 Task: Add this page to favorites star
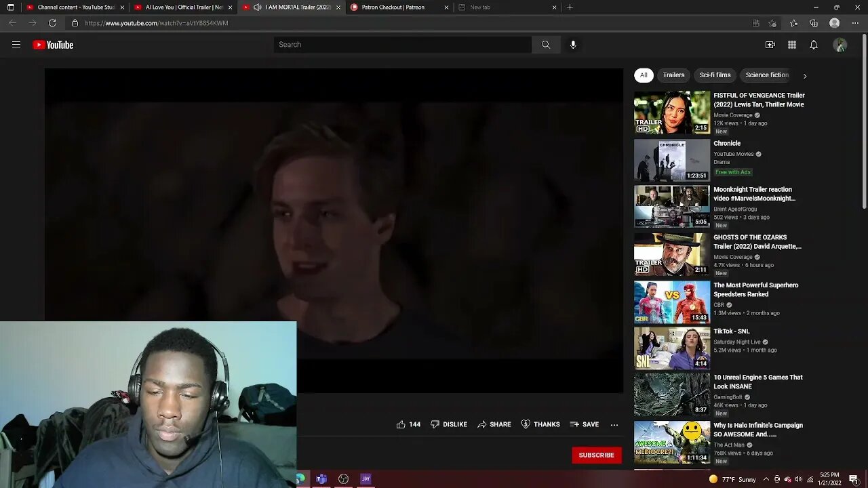(772, 23)
